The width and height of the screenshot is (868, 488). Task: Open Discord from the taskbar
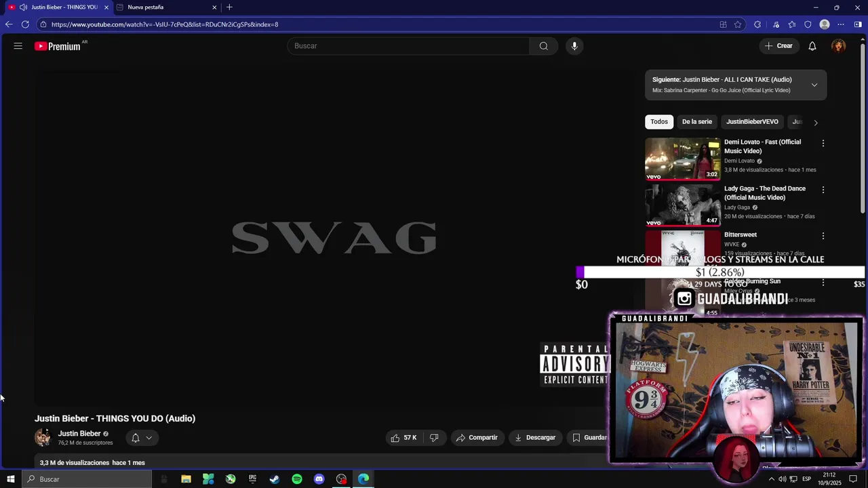point(319,479)
